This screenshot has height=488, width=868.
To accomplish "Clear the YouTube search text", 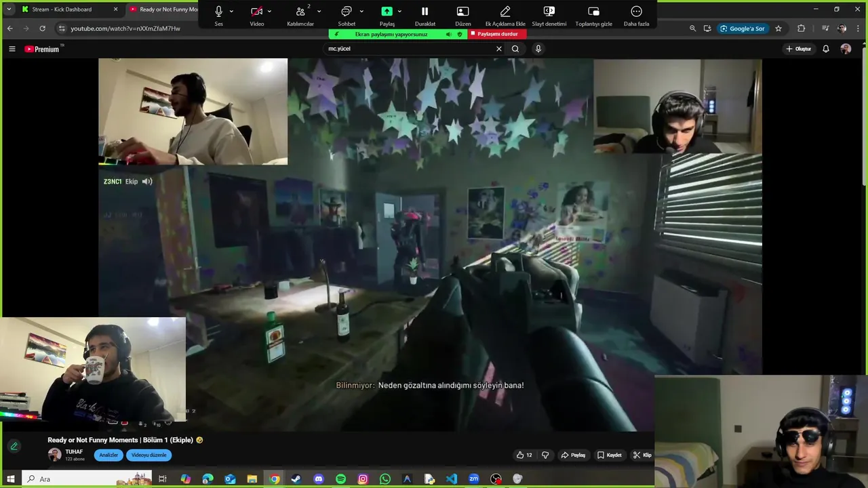I will [x=499, y=49].
